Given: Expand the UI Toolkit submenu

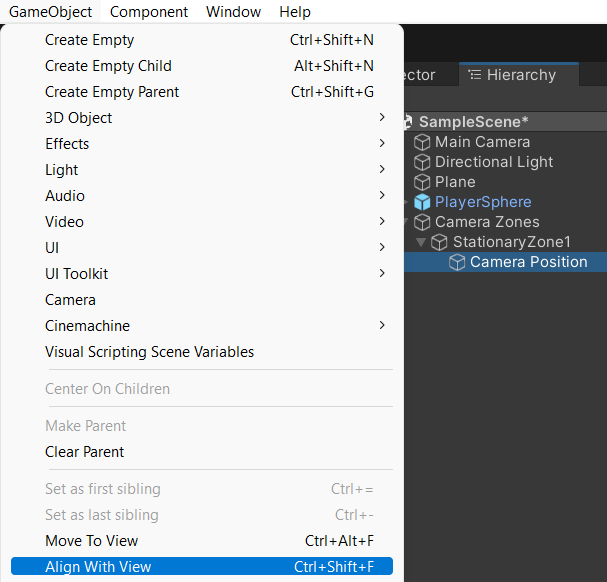Looking at the screenshot, I should (x=202, y=274).
